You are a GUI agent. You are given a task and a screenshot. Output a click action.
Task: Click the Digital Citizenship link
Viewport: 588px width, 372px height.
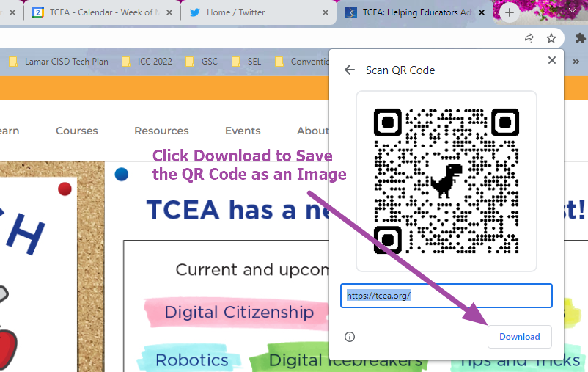[x=239, y=313]
